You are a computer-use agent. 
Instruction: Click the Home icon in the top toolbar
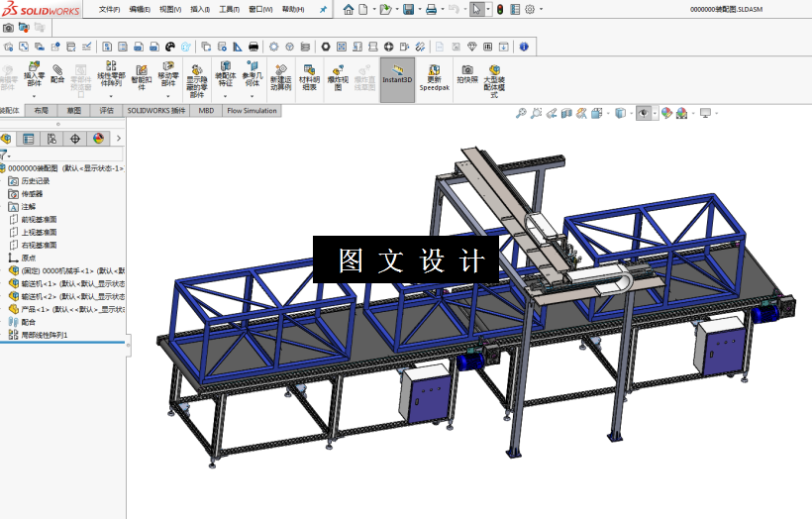349,9
